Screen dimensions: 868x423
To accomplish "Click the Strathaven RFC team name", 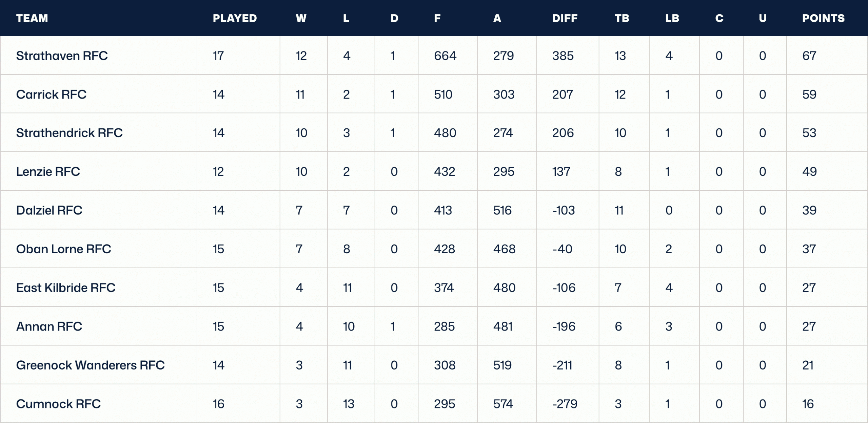I will tap(62, 56).
